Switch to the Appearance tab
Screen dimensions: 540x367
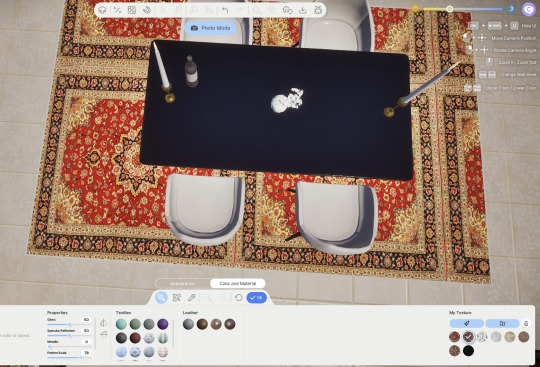click(182, 283)
